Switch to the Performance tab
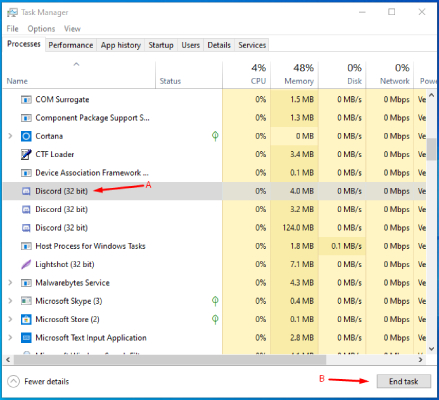This screenshot has width=439, height=400. [71, 45]
